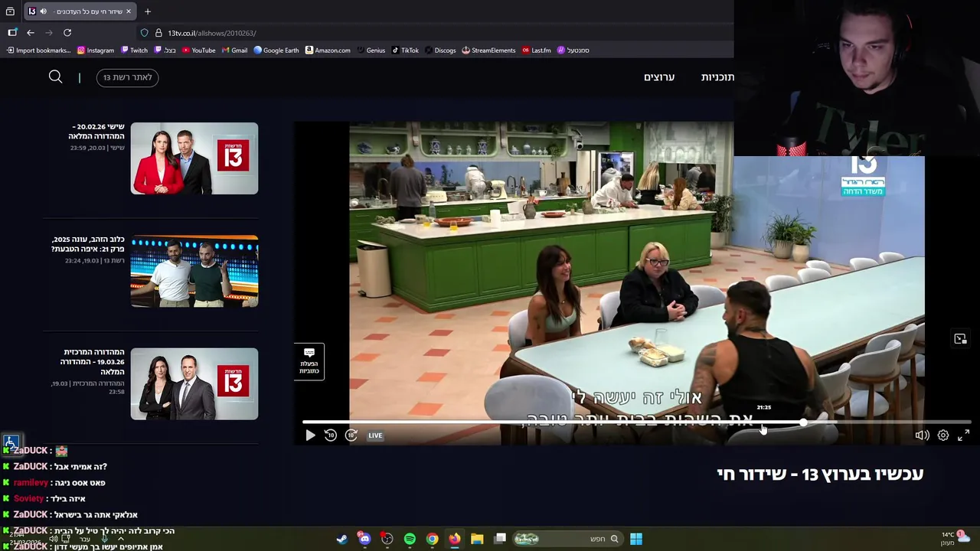Open Discord from the taskbar
This screenshot has height=551, width=980.
pyautogui.click(x=364, y=539)
